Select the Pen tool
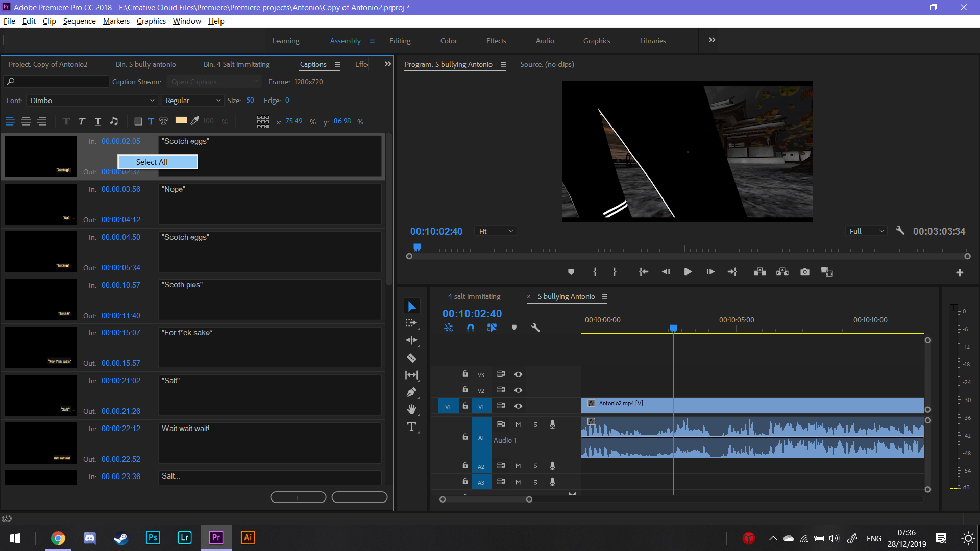This screenshot has width=980, height=551. 411,392
